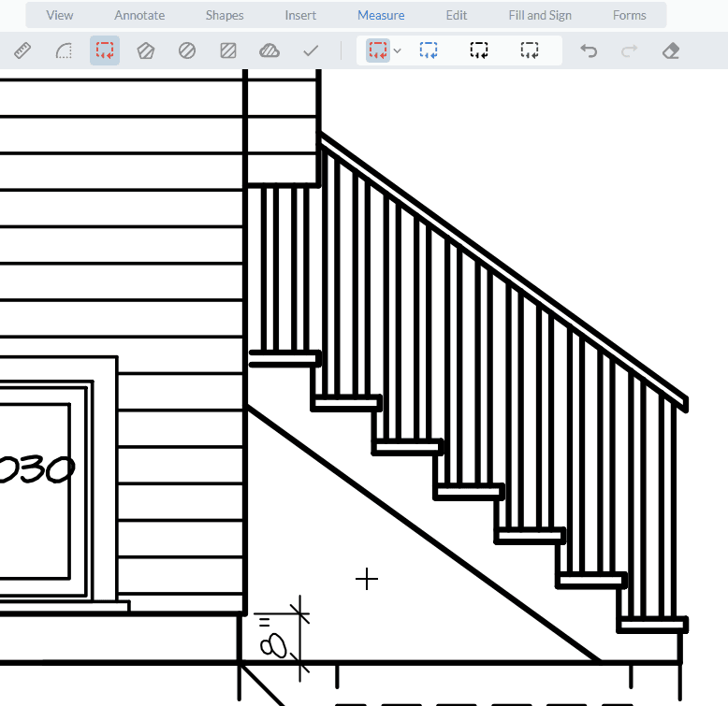
Task: Select the Eraser tool
Action: (x=671, y=50)
